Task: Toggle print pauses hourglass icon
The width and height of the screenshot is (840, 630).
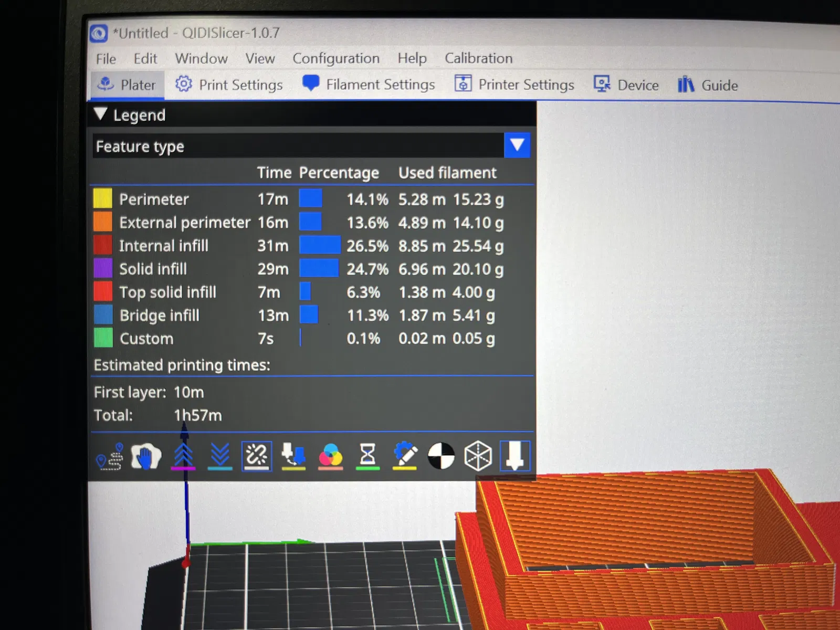Action: pyautogui.click(x=367, y=456)
